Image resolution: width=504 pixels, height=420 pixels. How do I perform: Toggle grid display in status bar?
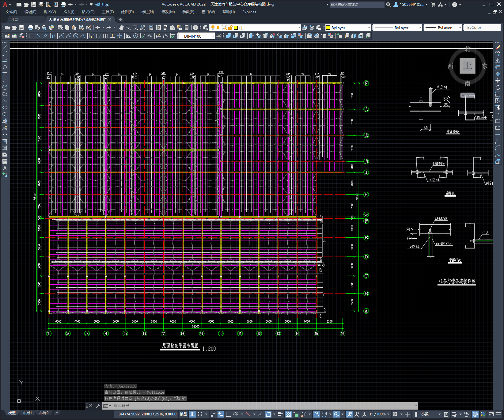(x=192, y=414)
